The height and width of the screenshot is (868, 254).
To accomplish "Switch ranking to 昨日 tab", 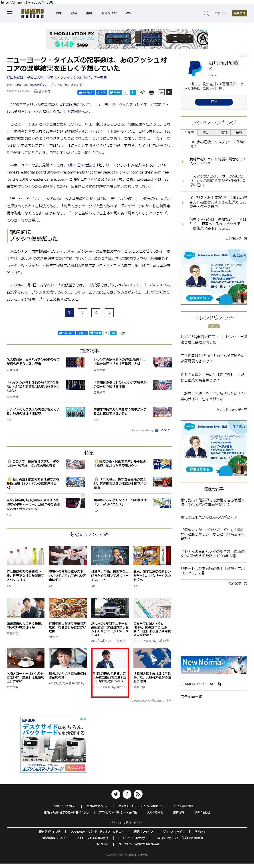I will tap(206, 132).
